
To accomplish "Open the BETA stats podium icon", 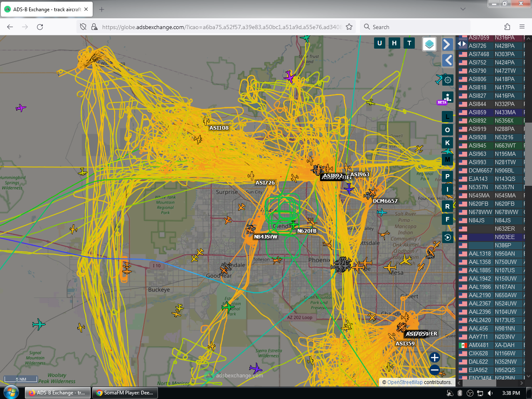I will 447,97.
